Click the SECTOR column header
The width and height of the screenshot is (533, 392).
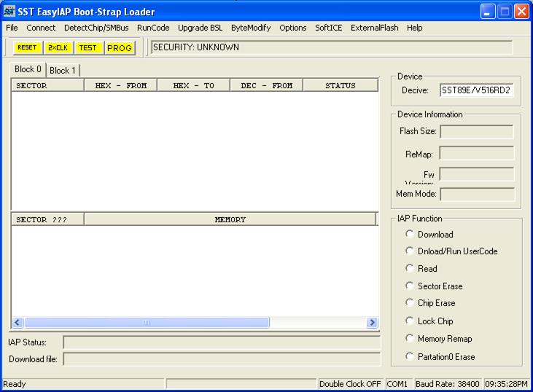tap(47, 85)
